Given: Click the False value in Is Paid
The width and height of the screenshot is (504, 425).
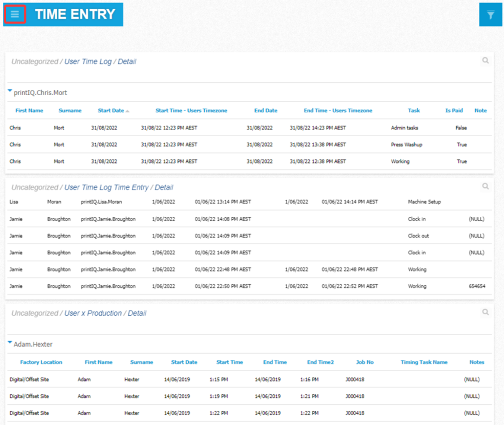Looking at the screenshot, I should point(461,128).
